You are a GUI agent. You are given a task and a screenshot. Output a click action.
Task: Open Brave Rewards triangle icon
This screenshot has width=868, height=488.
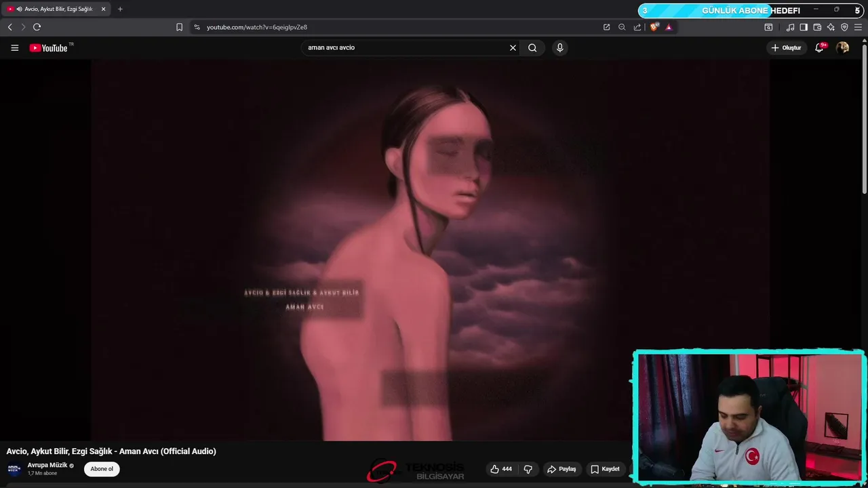pyautogui.click(x=669, y=27)
